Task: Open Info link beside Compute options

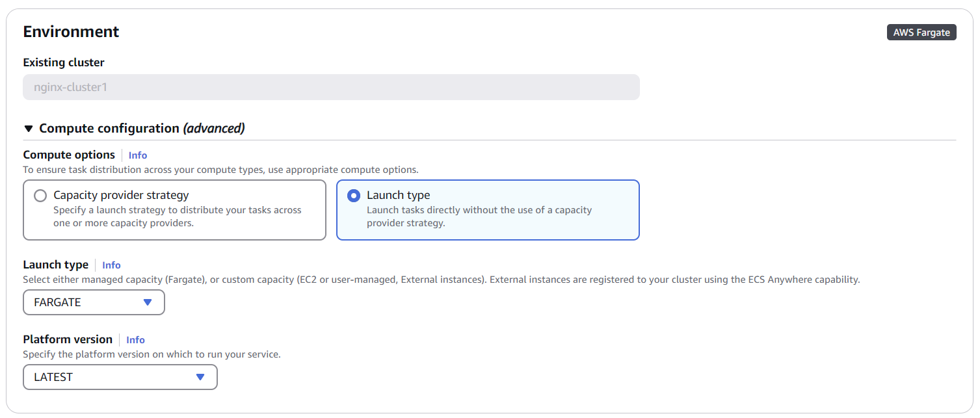Action: [138, 155]
